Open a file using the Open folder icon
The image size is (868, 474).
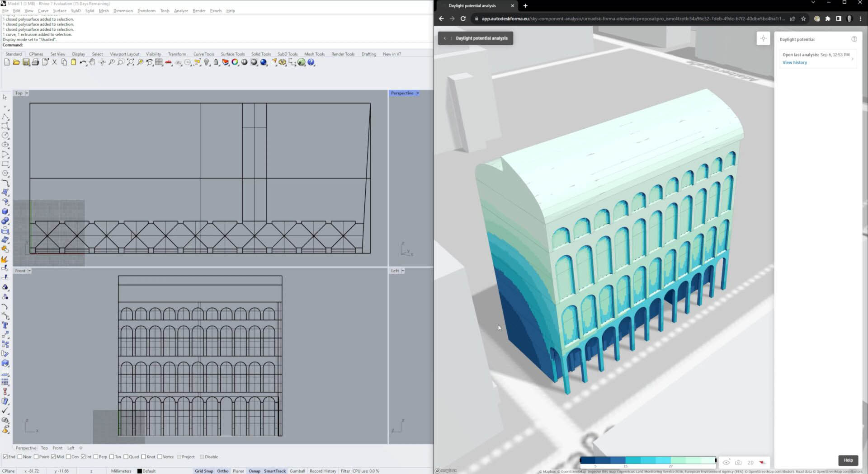(17, 62)
